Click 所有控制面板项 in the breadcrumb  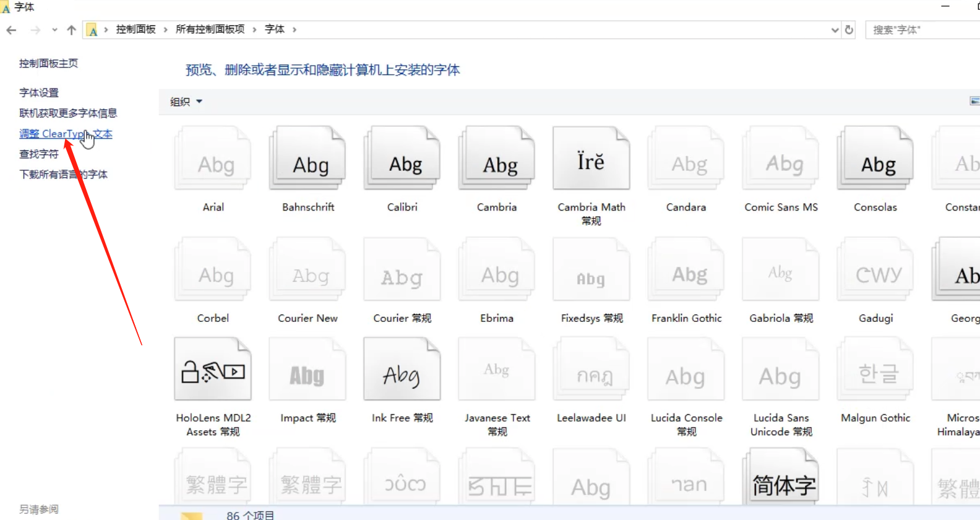click(x=210, y=29)
